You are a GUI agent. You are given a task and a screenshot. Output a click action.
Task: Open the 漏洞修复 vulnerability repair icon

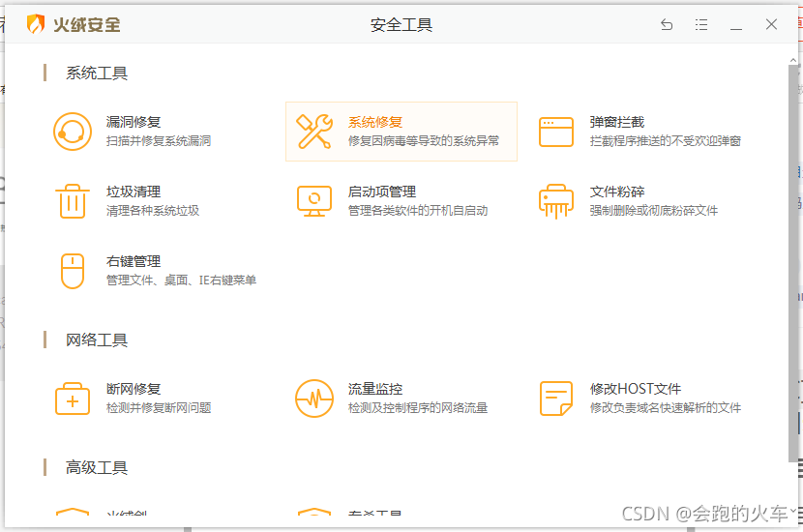pos(73,132)
